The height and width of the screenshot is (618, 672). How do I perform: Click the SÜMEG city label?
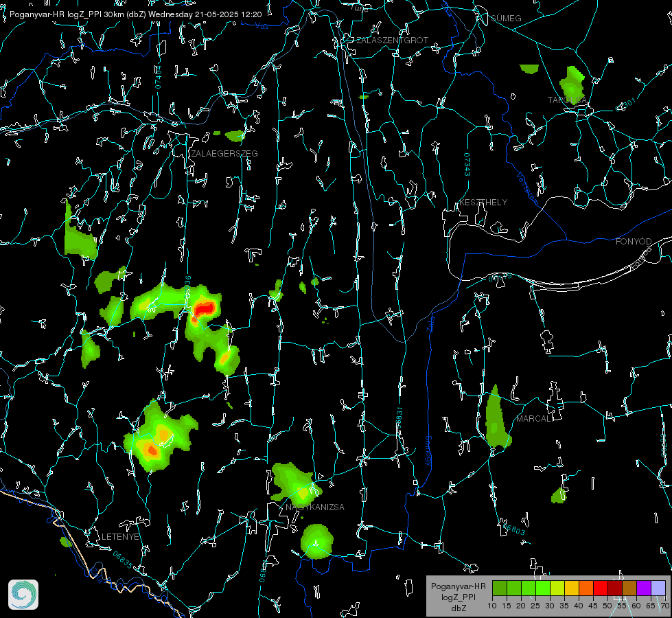(506, 18)
